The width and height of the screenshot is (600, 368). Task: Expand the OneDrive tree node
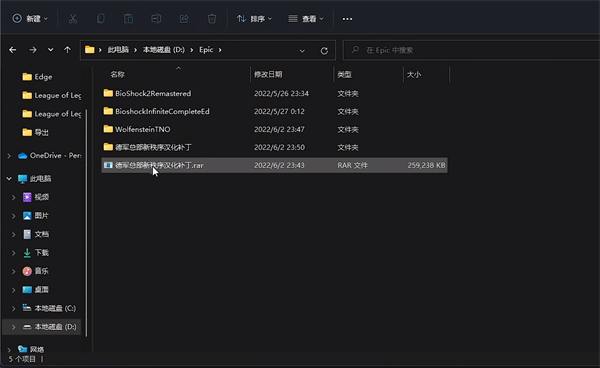click(x=9, y=156)
